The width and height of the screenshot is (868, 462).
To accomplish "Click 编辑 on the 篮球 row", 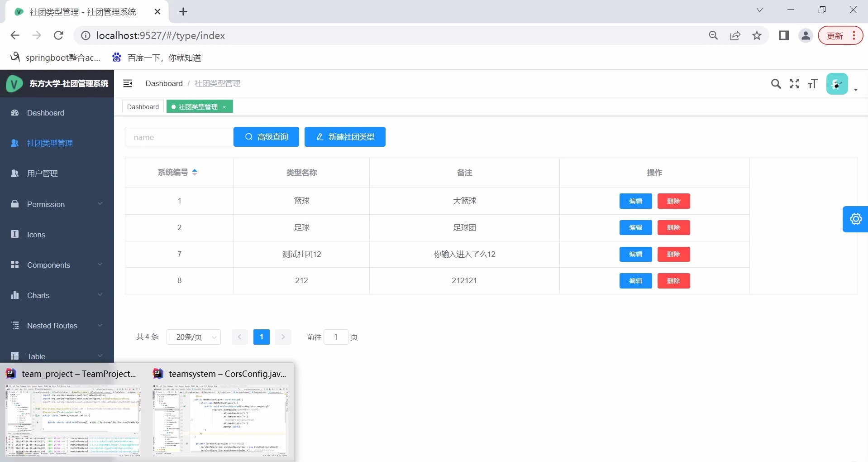I will pyautogui.click(x=635, y=201).
